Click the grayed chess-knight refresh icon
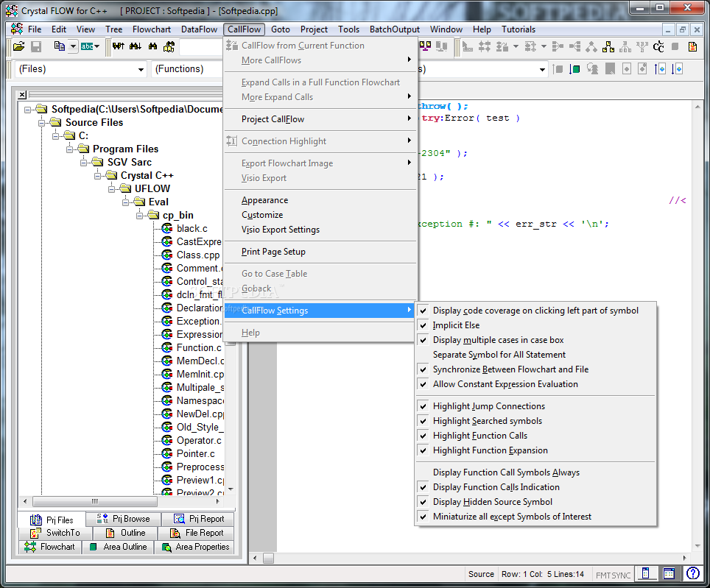This screenshot has width=710, height=588. click(592, 69)
